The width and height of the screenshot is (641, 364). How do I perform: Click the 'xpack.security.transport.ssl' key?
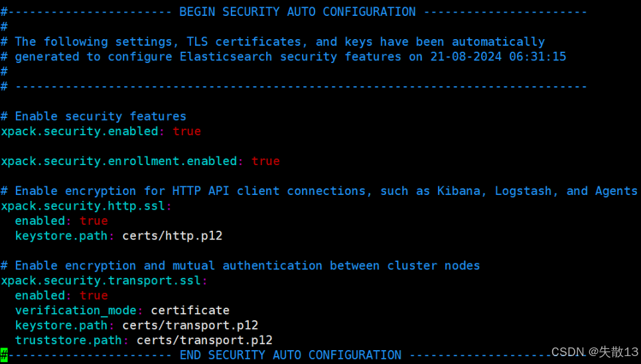coord(101,280)
